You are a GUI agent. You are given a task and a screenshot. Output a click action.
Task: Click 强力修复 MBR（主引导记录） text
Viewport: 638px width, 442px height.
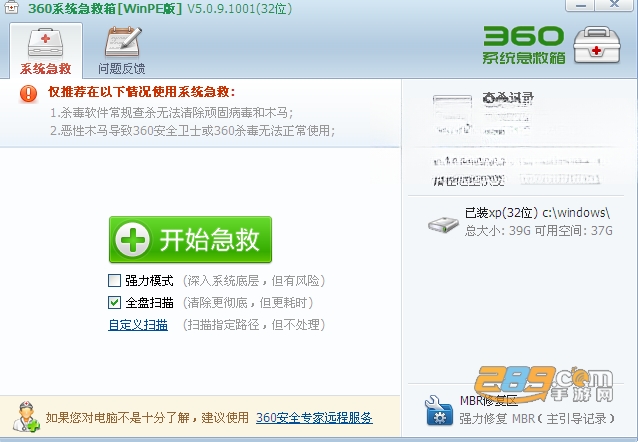click(537, 418)
